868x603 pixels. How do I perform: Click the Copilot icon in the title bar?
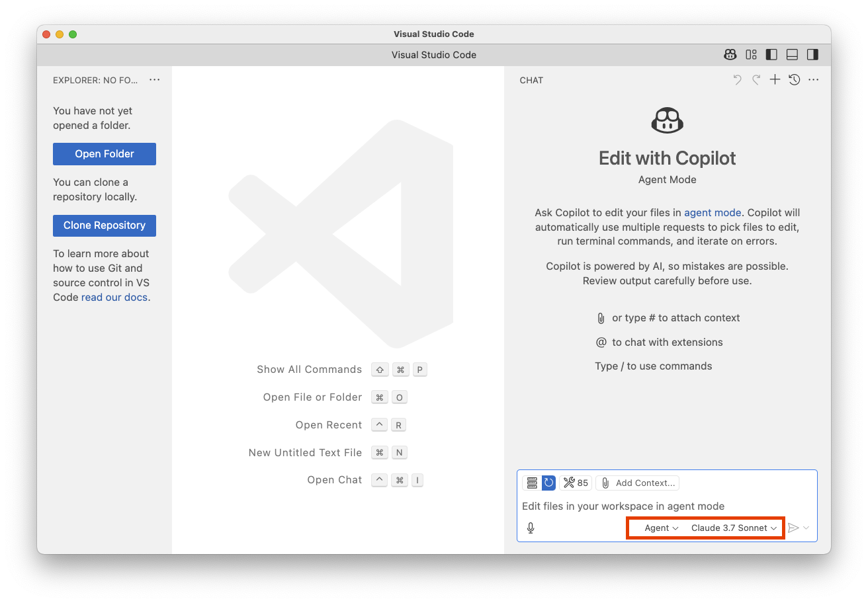730,55
